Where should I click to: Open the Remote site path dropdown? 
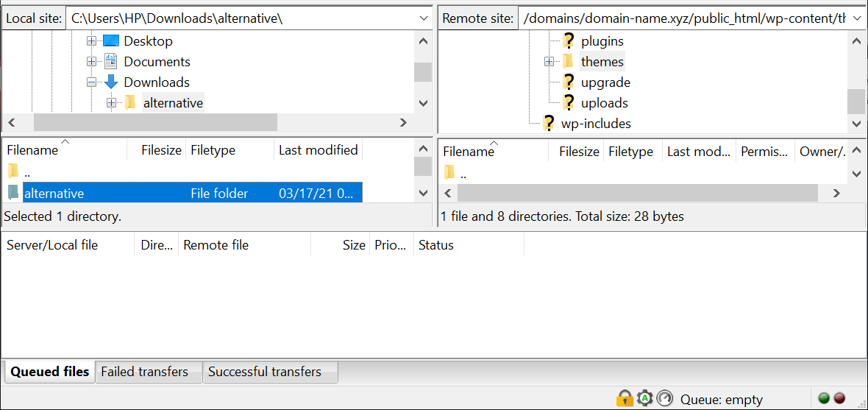point(857,18)
